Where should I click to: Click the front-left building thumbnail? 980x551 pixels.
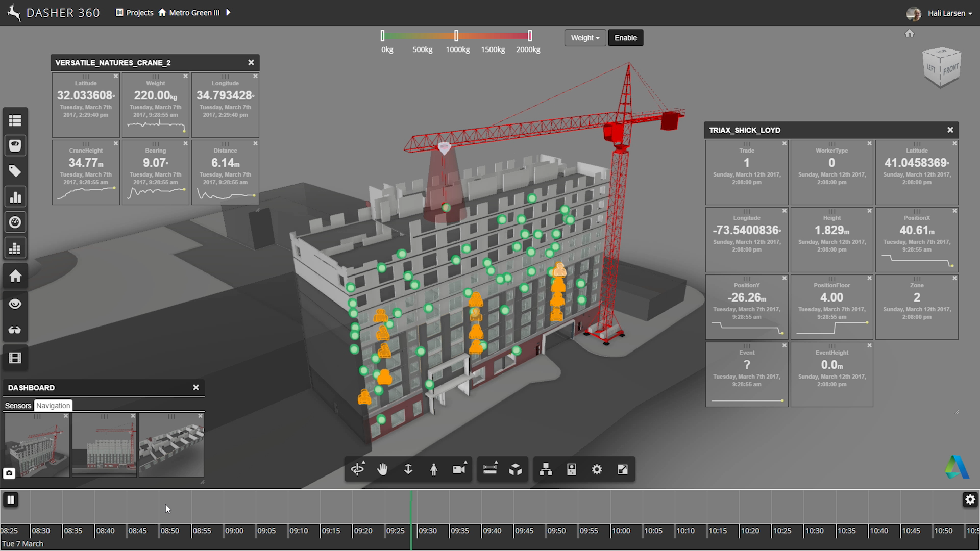click(x=37, y=444)
